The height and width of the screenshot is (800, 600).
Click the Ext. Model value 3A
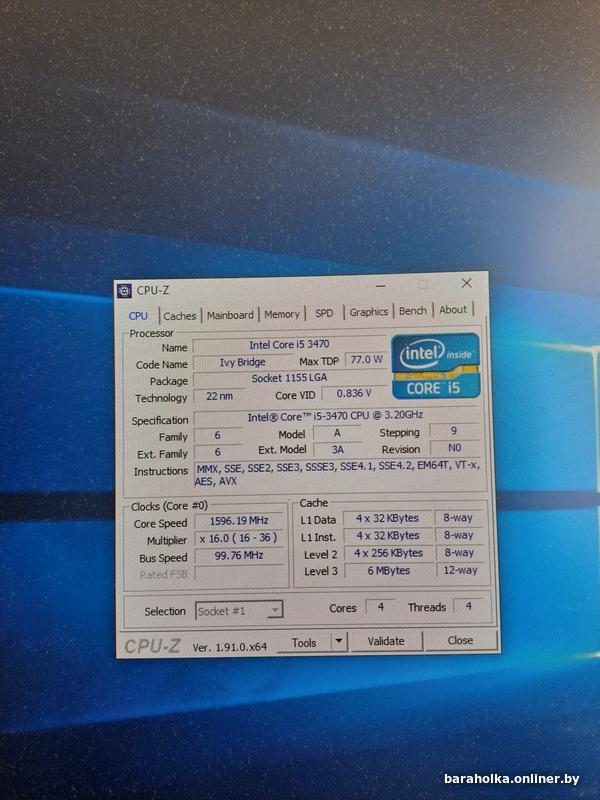click(x=338, y=449)
